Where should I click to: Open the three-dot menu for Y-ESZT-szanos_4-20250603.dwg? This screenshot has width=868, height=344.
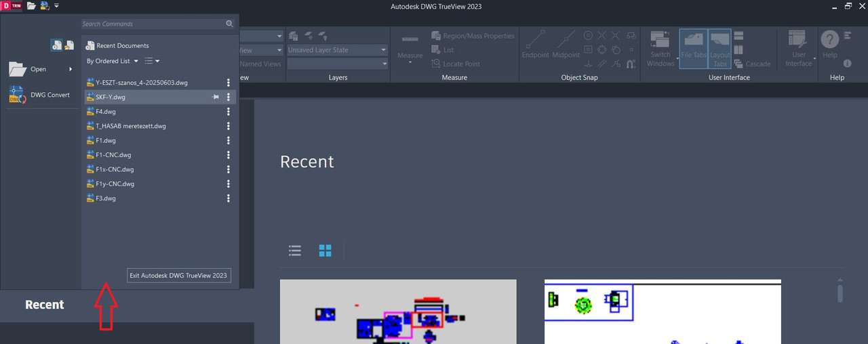click(229, 83)
